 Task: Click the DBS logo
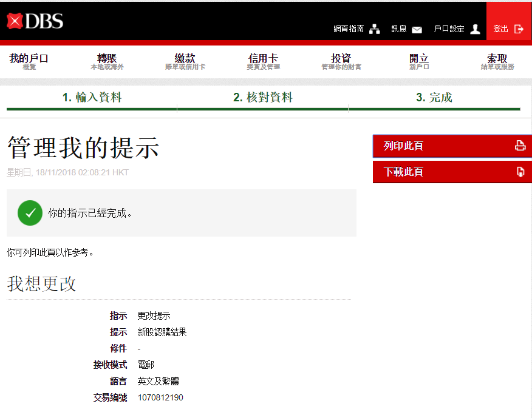click(x=35, y=21)
